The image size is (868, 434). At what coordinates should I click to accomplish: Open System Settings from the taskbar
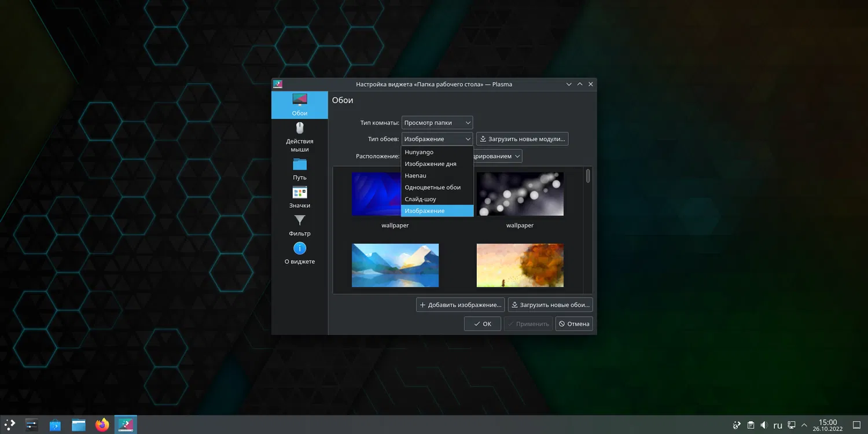(31, 425)
